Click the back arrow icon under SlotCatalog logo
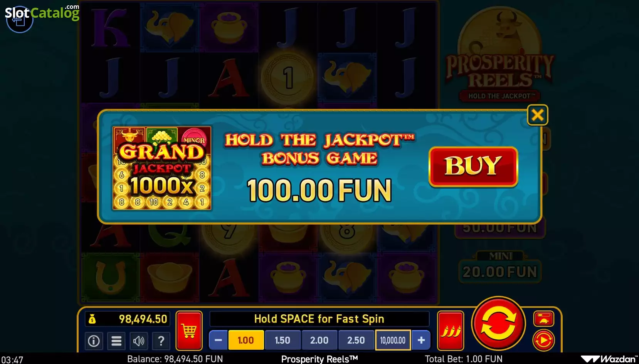This screenshot has height=364, width=639. click(x=19, y=20)
